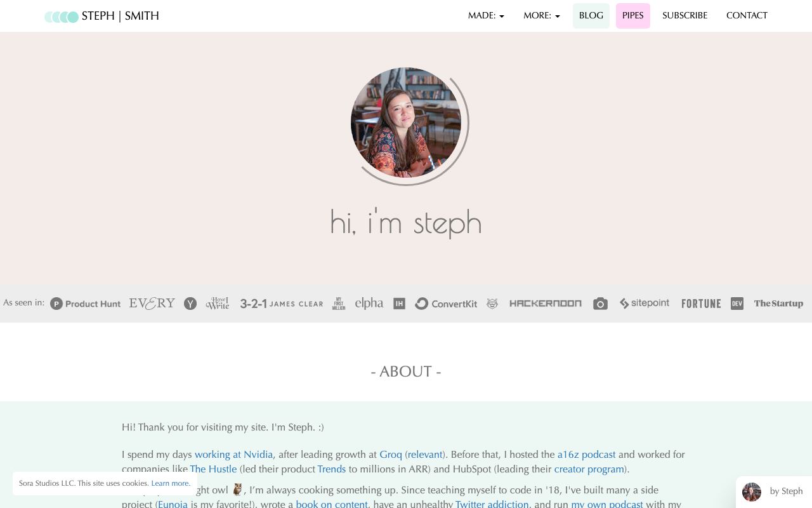Image resolution: width=812 pixels, height=508 pixels.
Task: Click 'Learn more.' in cookie notice
Action: pos(171,483)
